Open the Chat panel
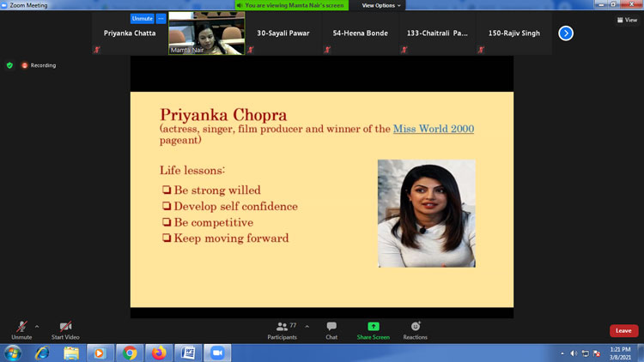 pyautogui.click(x=331, y=330)
